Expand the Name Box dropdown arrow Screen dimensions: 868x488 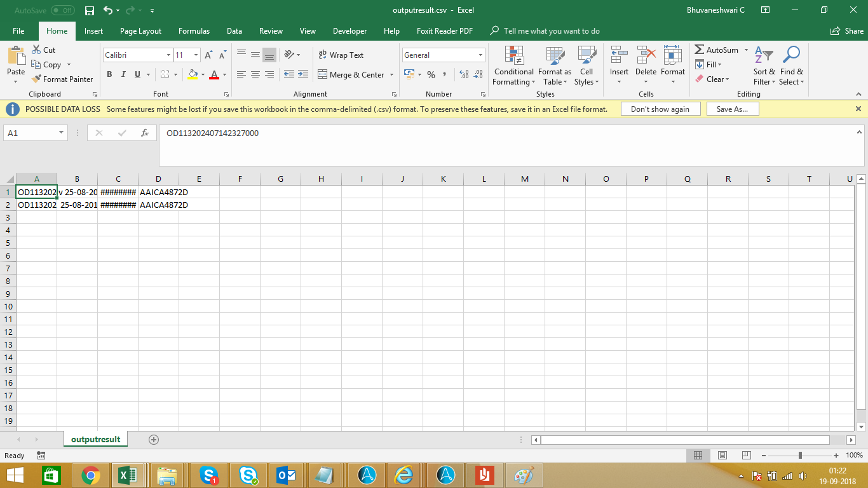point(62,133)
